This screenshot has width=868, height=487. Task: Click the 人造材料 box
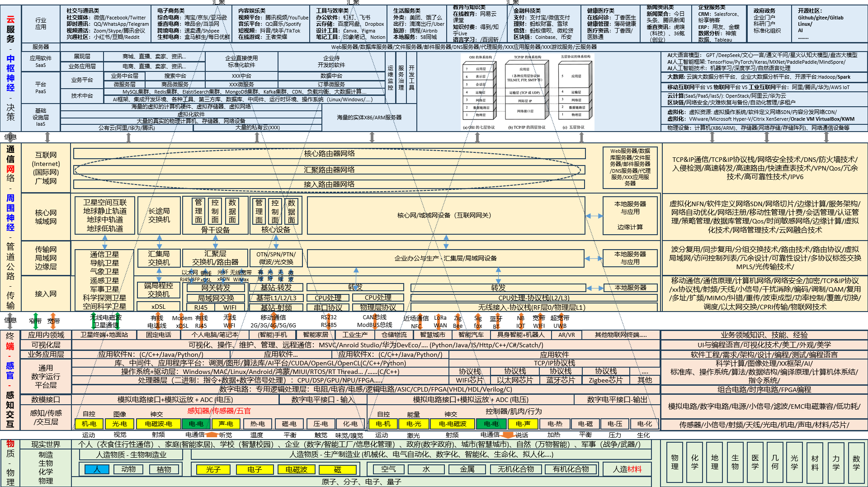tap(627, 469)
